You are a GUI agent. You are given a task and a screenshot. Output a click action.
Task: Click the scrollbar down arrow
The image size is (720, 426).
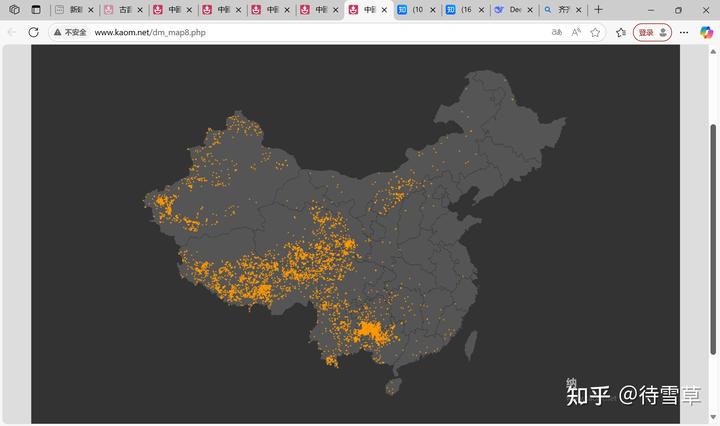[x=713, y=417]
